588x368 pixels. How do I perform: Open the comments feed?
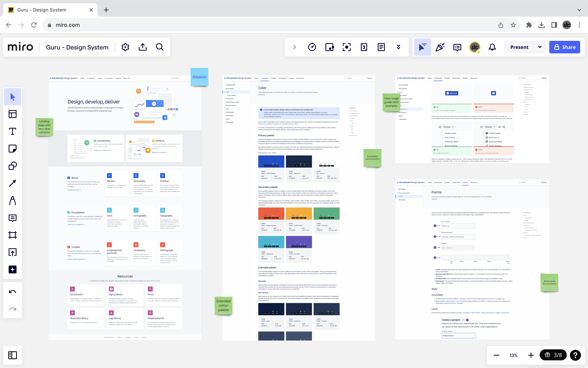click(x=457, y=47)
